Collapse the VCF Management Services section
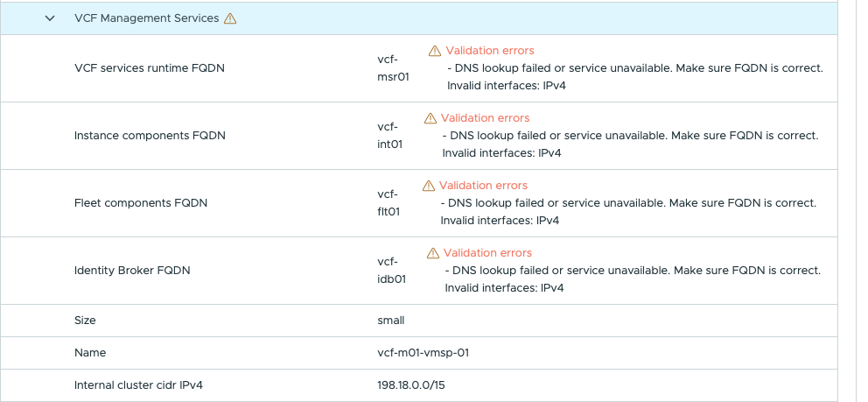 (50, 18)
